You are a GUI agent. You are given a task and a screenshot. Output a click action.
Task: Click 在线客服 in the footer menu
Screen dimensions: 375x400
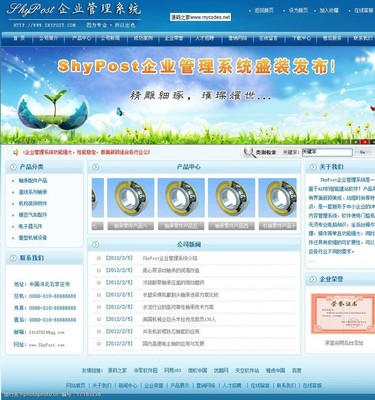pyautogui.click(x=312, y=385)
